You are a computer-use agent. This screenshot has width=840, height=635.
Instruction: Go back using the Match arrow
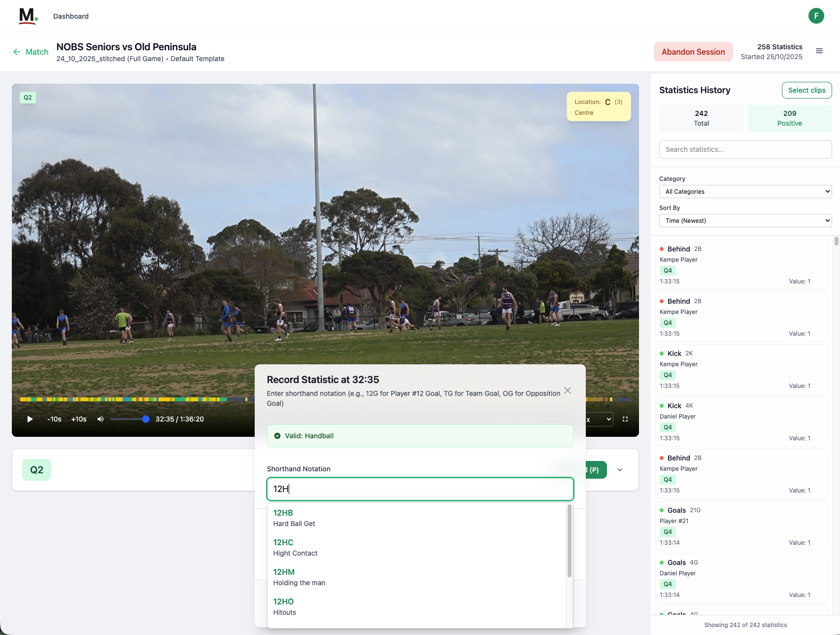pos(31,52)
